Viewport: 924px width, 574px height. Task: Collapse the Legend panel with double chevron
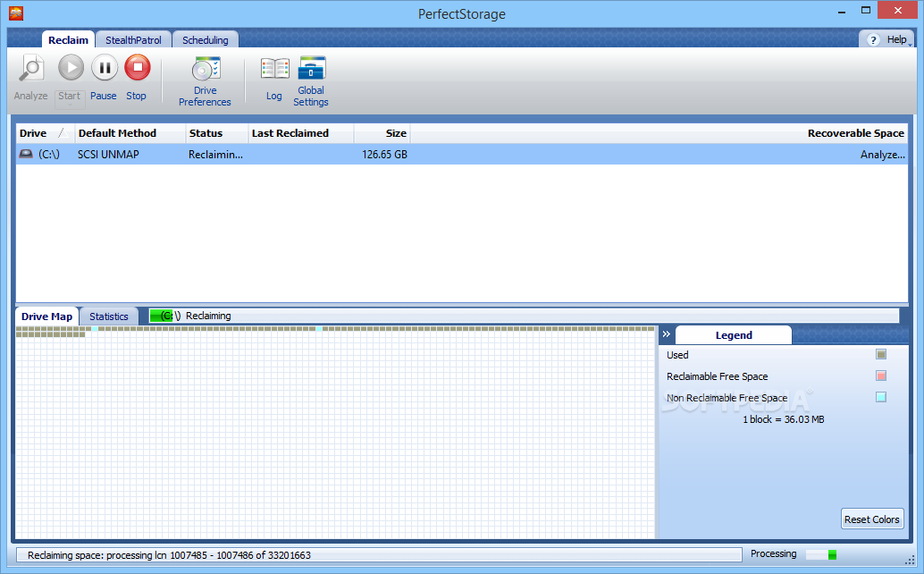tap(667, 334)
